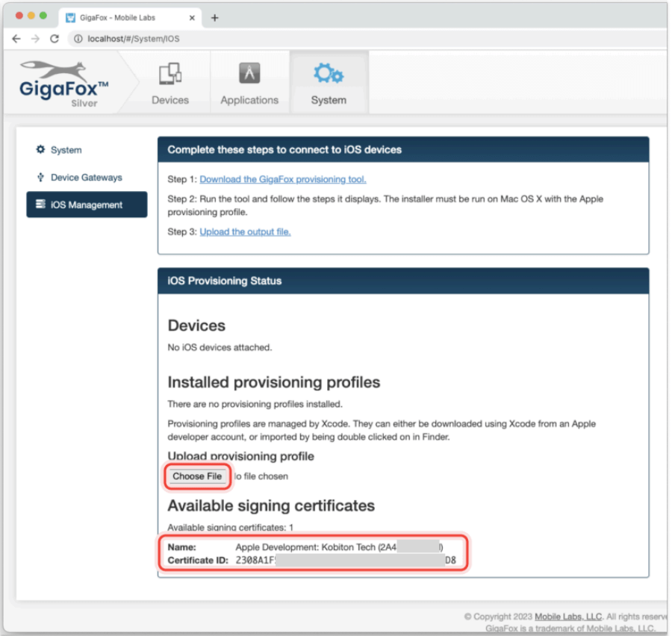Viewport: 672px width, 636px height.
Task: Open the Devices section icon
Action: 170,74
